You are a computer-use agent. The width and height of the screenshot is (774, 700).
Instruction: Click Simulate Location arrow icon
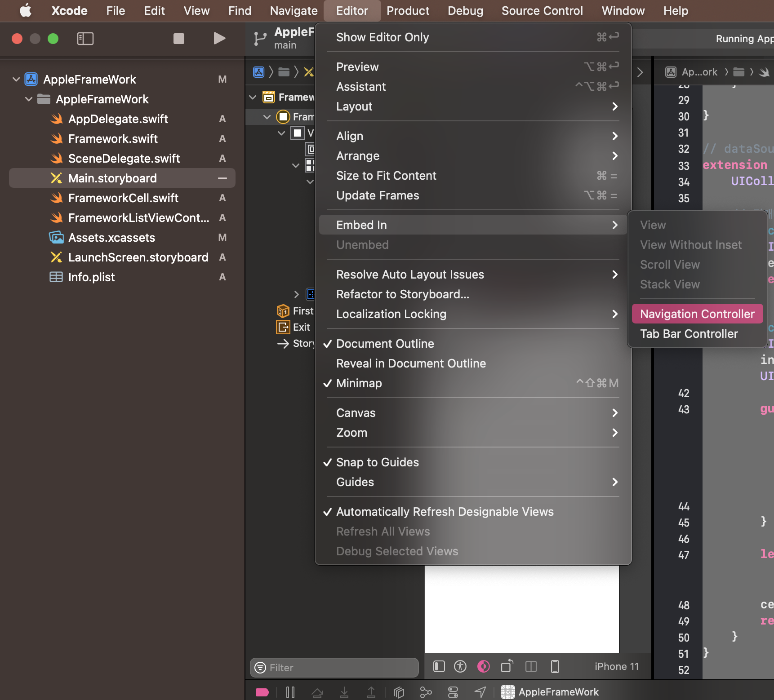point(480,692)
